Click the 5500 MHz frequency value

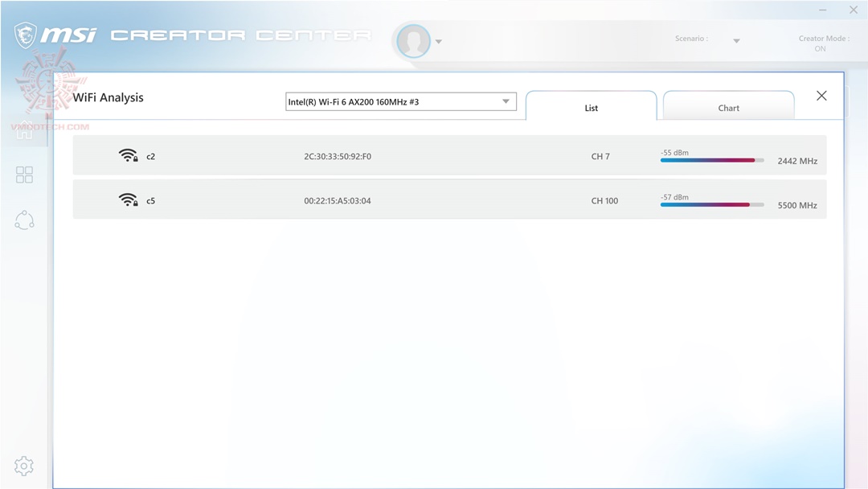pos(797,205)
